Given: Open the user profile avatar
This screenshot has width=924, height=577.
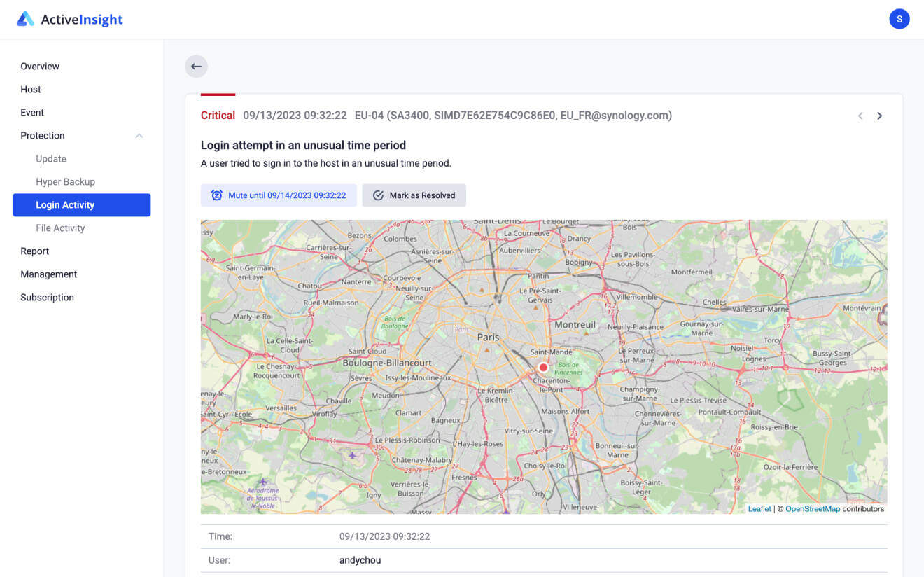Looking at the screenshot, I should pos(899,19).
